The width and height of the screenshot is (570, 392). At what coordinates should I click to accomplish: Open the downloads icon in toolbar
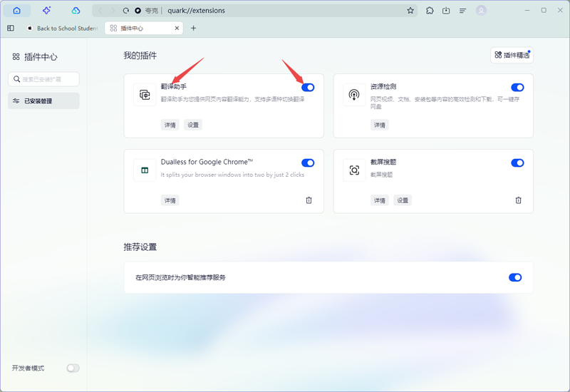[x=446, y=11]
